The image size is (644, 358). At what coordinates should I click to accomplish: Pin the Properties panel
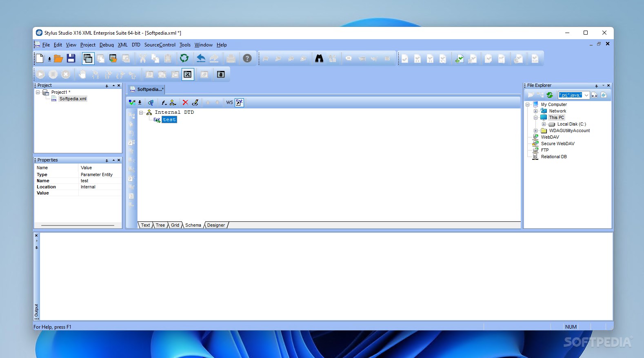pyautogui.click(x=107, y=160)
